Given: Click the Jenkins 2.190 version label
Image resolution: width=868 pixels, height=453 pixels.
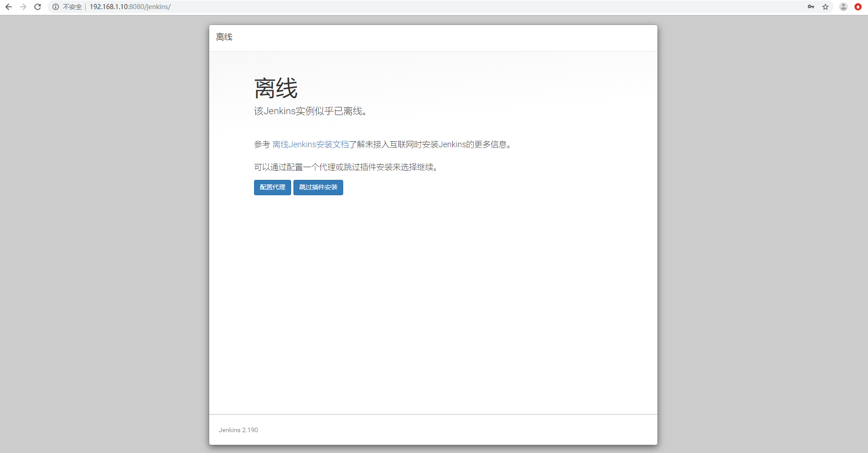Looking at the screenshot, I should (x=238, y=429).
